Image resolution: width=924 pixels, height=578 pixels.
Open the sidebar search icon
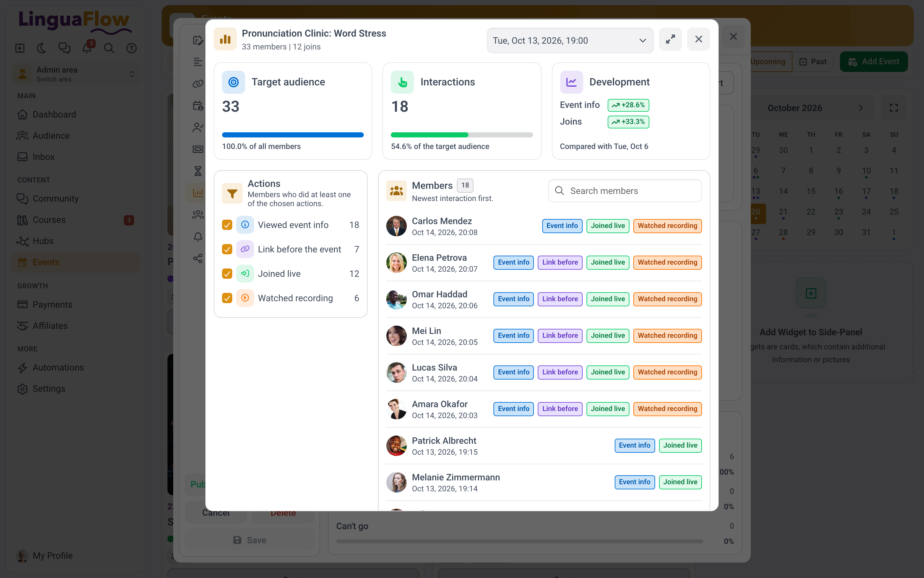point(109,48)
